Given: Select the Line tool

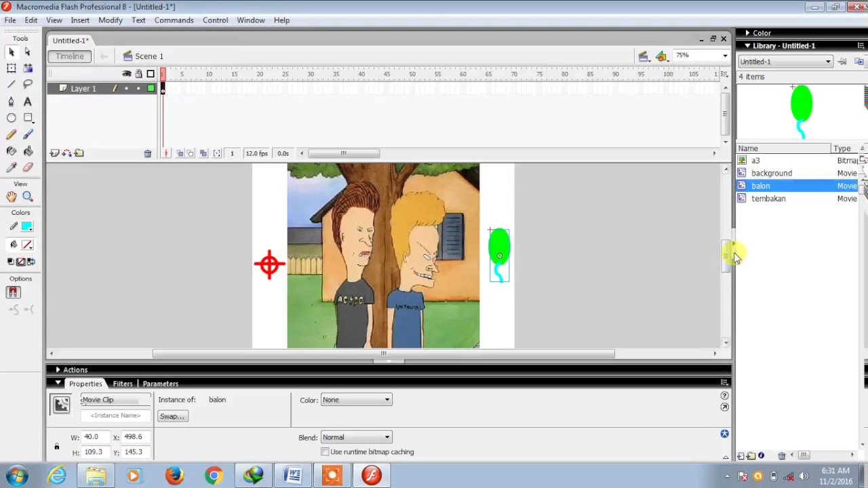Looking at the screenshot, I should click(12, 85).
